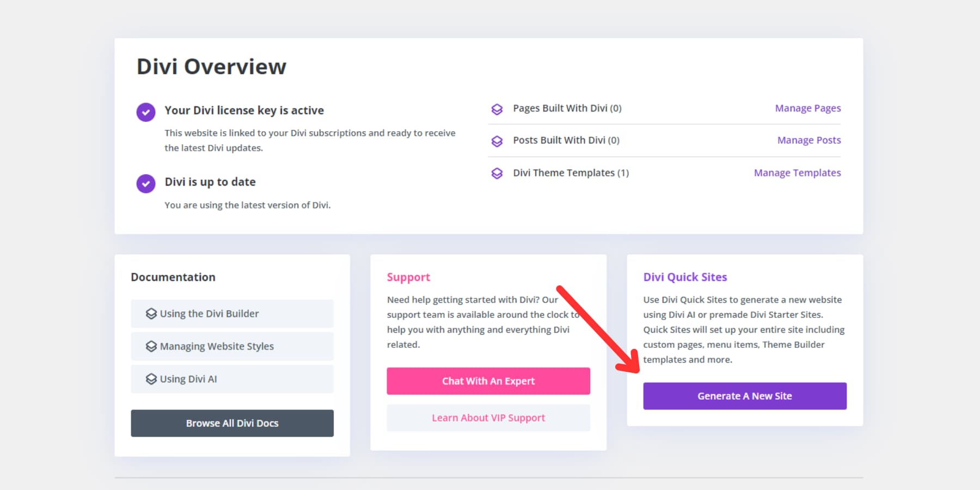Open the Manage Templates link
The width and height of the screenshot is (980, 490).
point(797,173)
